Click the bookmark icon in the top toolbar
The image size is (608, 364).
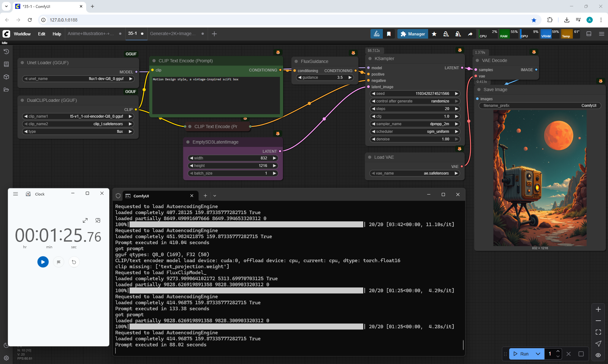pos(389,34)
